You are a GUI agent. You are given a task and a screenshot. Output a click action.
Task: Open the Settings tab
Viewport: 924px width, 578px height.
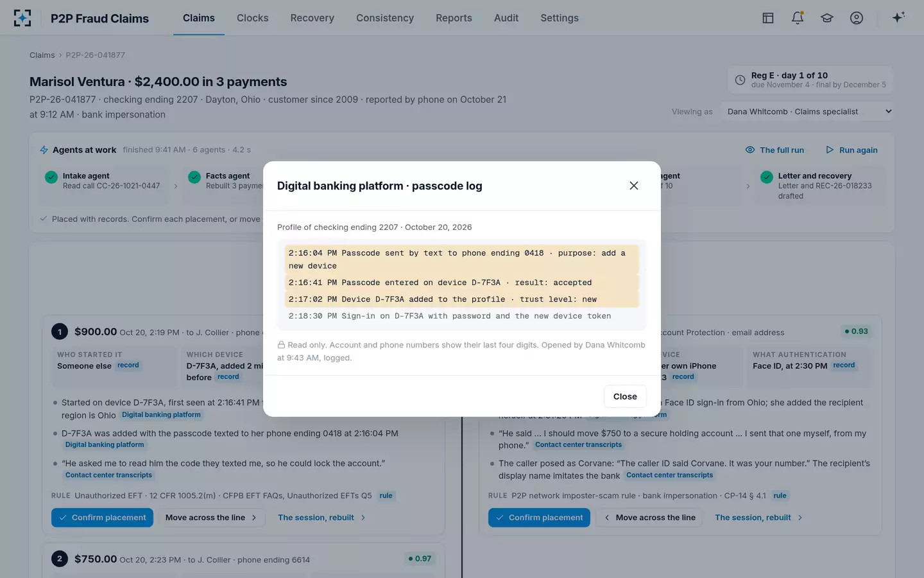click(560, 18)
